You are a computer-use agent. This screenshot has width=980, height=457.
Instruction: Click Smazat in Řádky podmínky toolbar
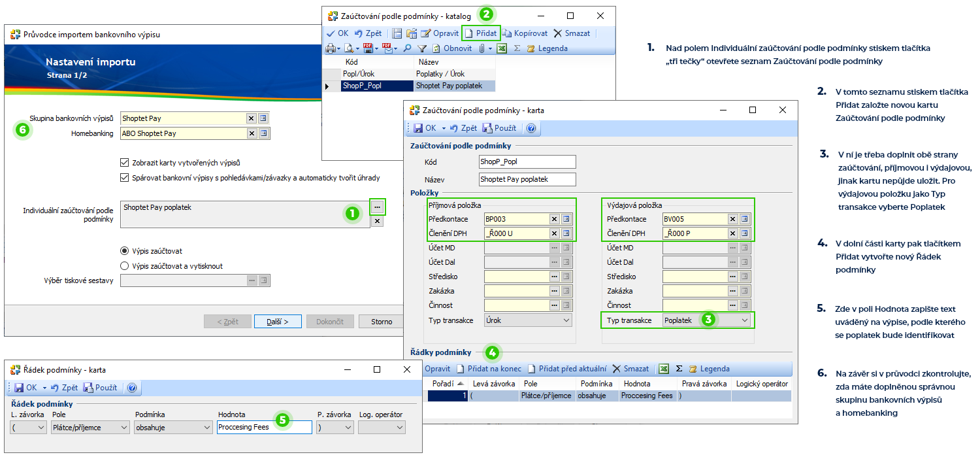tap(630, 369)
